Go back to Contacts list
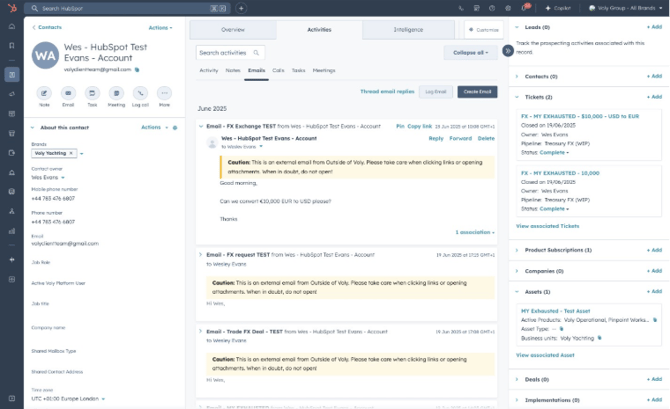 click(x=47, y=27)
